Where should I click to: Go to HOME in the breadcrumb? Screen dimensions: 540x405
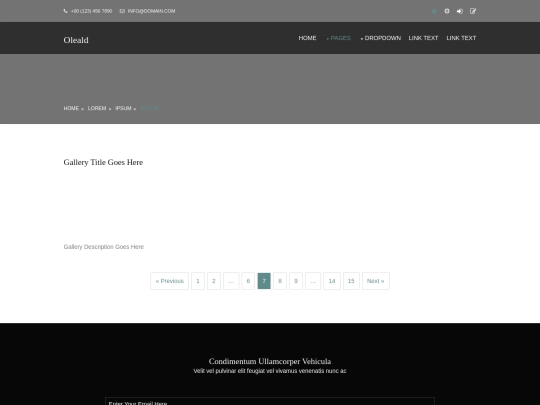[71, 108]
